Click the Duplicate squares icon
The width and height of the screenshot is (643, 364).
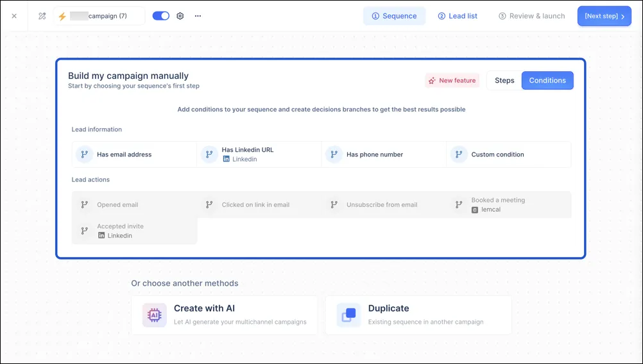tap(348, 315)
